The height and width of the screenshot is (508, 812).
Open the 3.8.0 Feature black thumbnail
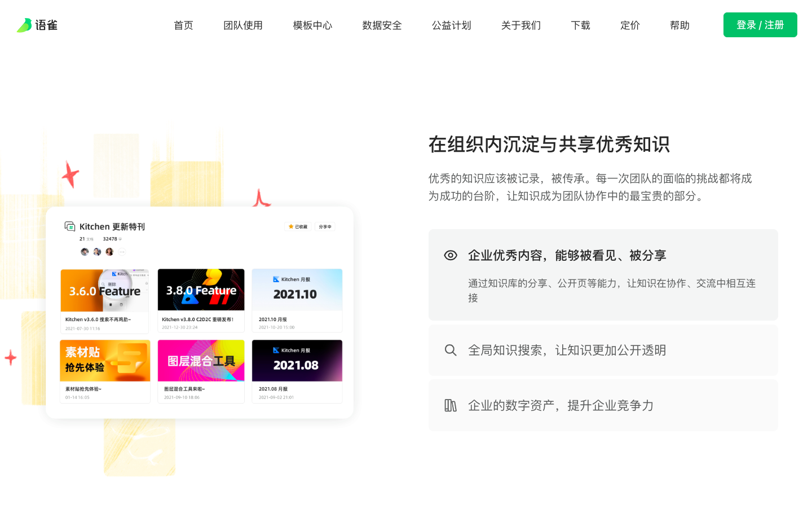point(201,290)
